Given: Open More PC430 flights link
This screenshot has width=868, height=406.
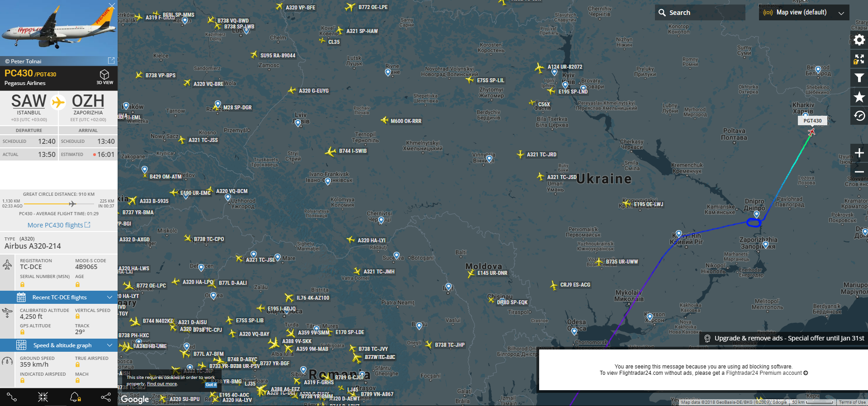Looking at the screenshot, I should click(58, 225).
